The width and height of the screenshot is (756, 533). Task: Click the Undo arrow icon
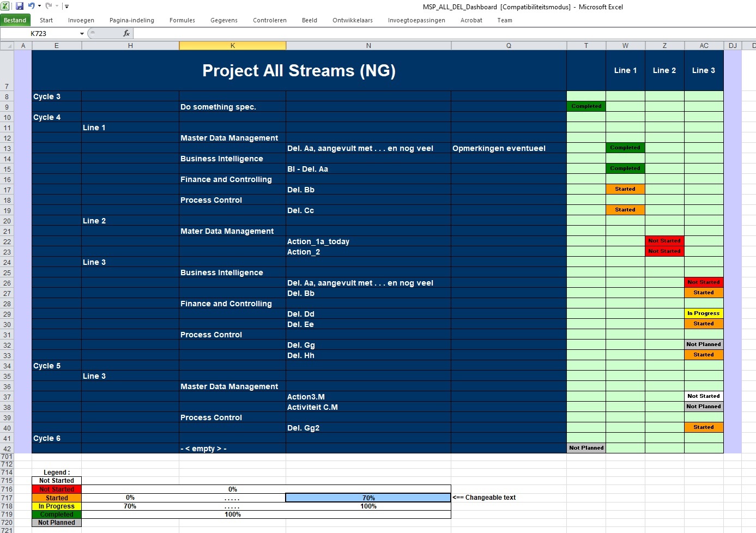[x=31, y=7]
